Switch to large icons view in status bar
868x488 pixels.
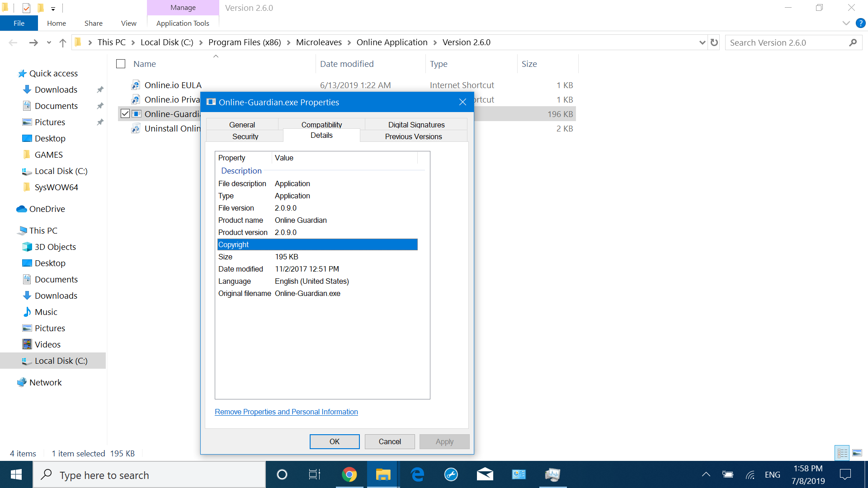(x=857, y=453)
